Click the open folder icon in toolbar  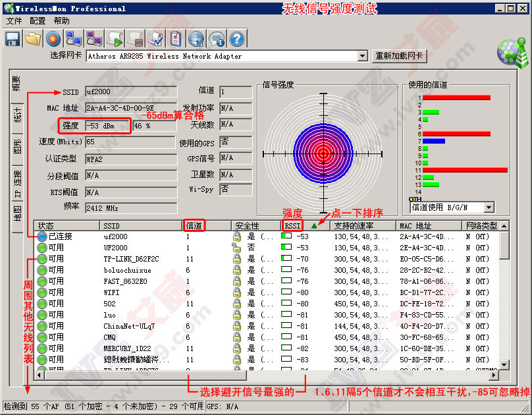point(33,39)
